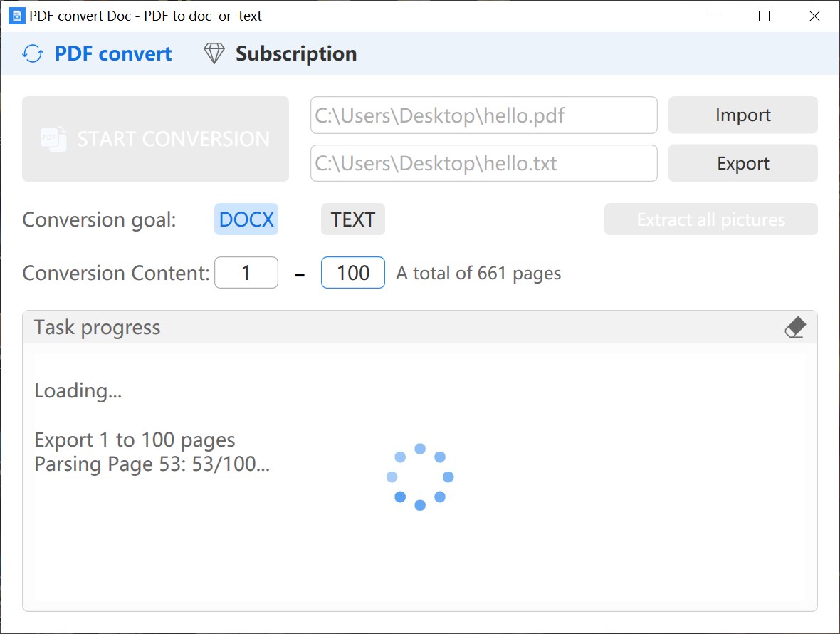Click Extract all pictures button
Screen dimensions: 840x634
710,219
